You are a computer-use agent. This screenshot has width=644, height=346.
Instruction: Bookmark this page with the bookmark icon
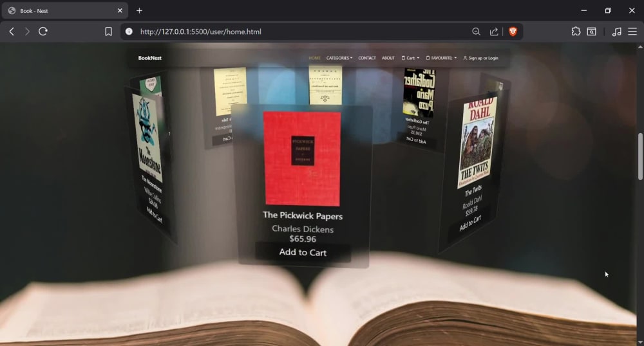click(x=108, y=32)
